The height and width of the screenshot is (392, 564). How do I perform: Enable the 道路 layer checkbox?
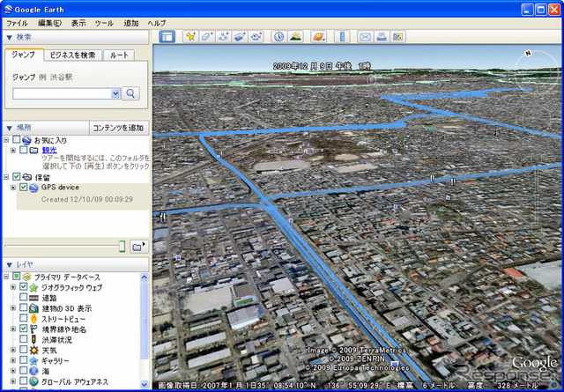(24, 298)
